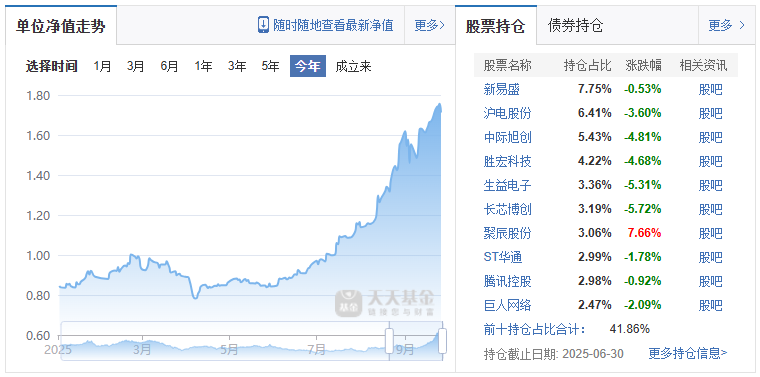Viewport: 760px width, 377px height.
Task: Open stock ST华通
Action: [x=503, y=257]
